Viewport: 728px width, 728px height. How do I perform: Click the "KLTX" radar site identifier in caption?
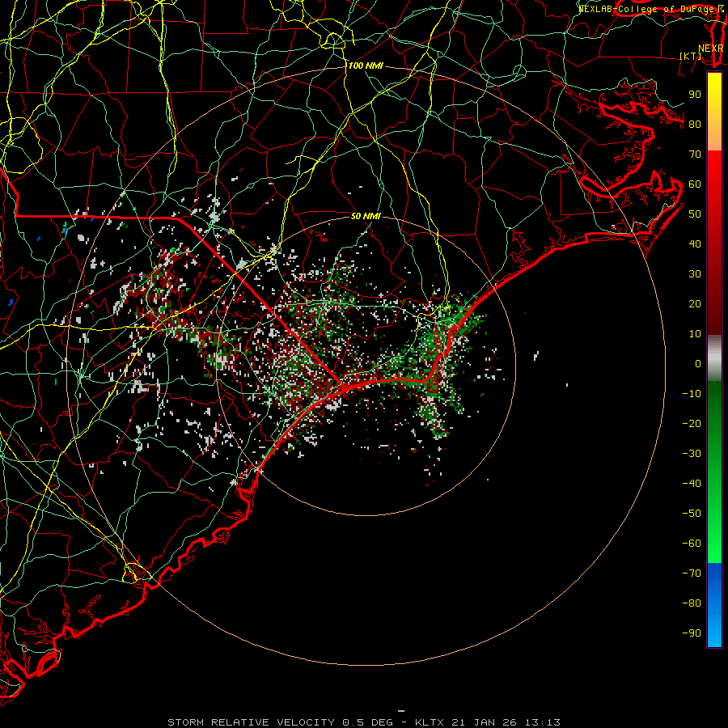tap(430, 722)
